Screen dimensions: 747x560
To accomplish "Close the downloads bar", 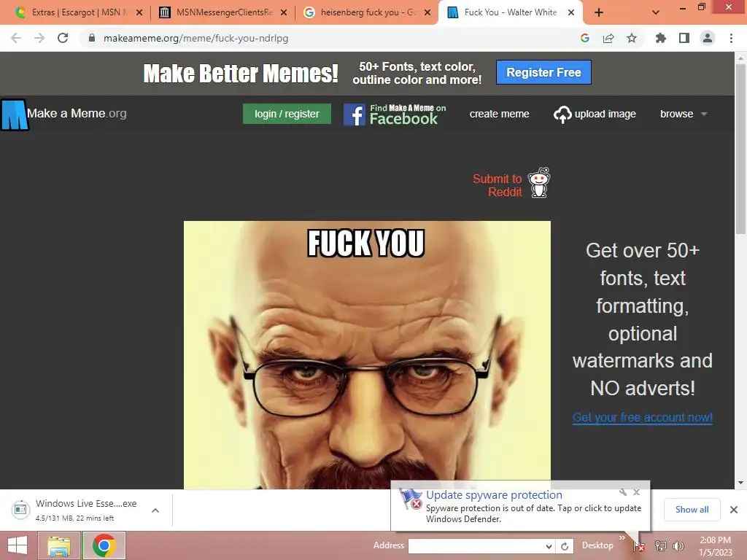I will (734, 510).
